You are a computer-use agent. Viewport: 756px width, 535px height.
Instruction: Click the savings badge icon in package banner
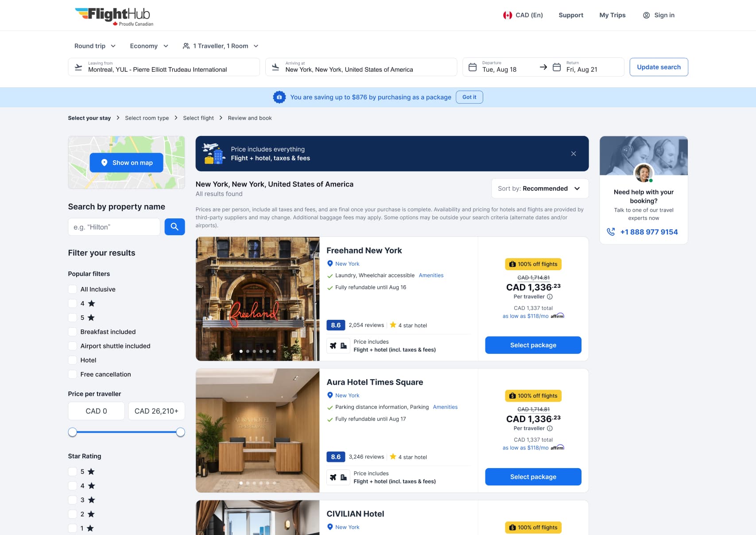coord(279,97)
